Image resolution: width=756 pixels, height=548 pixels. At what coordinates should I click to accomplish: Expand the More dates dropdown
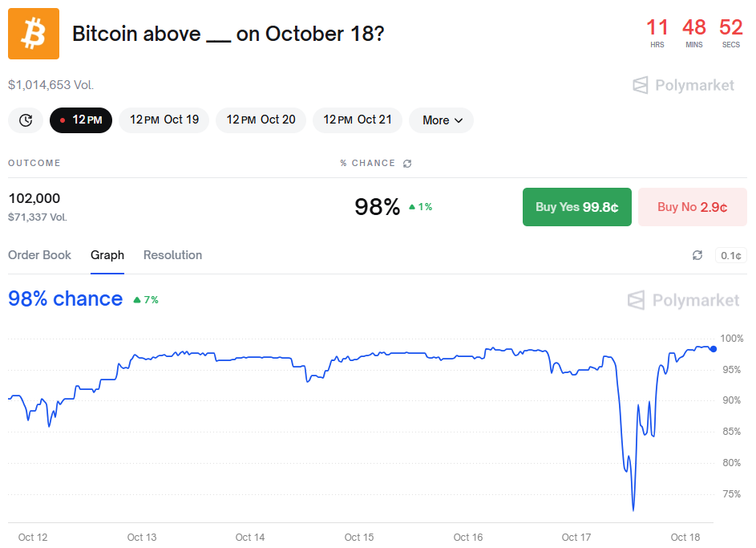point(442,120)
